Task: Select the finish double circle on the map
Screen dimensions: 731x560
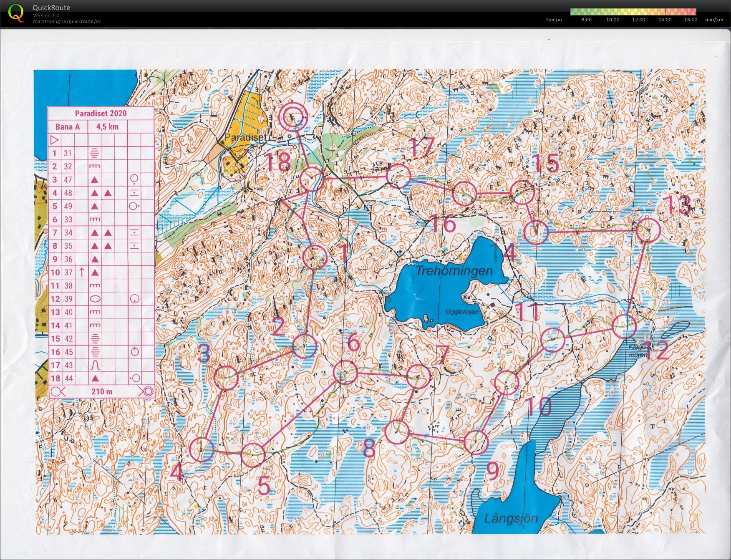Action: (x=293, y=117)
